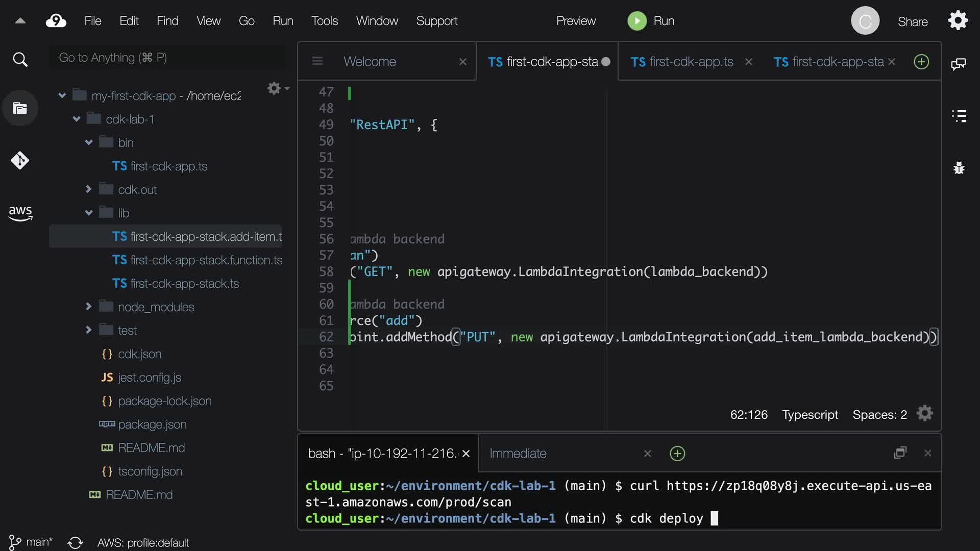The image size is (980, 551).
Task: Collapse the lib folder
Action: tap(88, 213)
